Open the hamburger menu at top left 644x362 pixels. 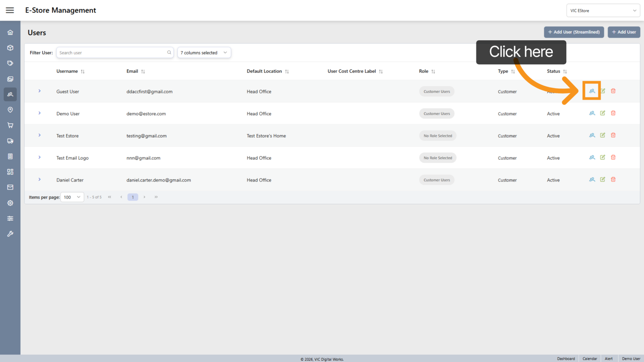coord(10,10)
